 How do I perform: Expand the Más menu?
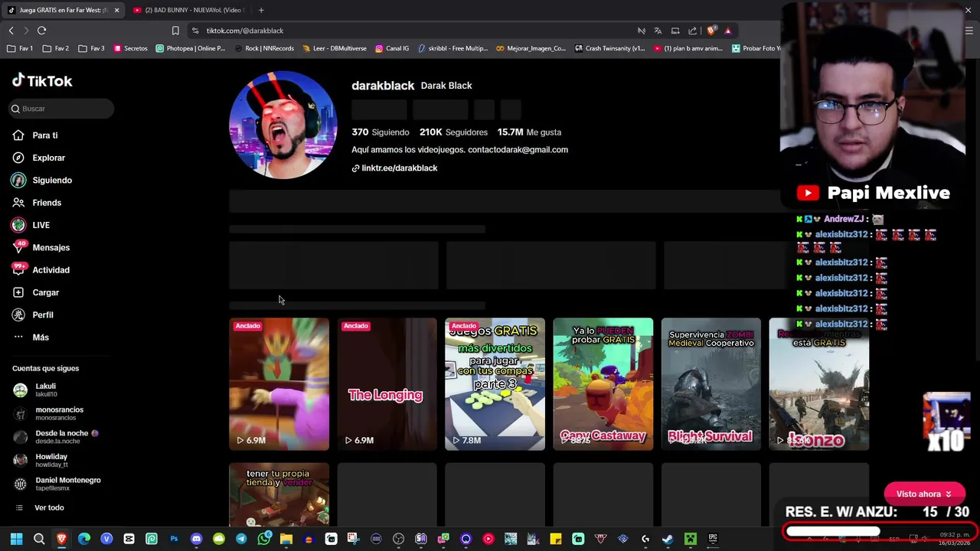[31, 337]
